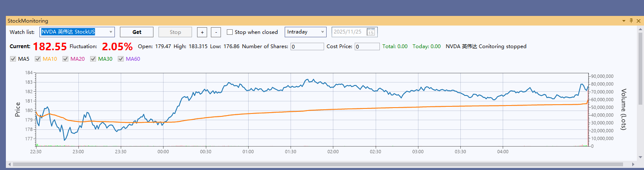
Task: Open the calendar date picker icon
Action: click(371, 32)
